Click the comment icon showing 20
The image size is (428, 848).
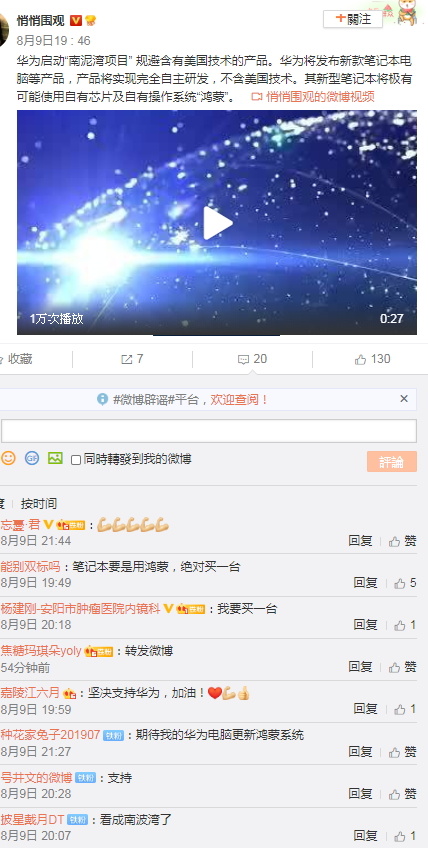pyautogui.click(x=252, y=359)
